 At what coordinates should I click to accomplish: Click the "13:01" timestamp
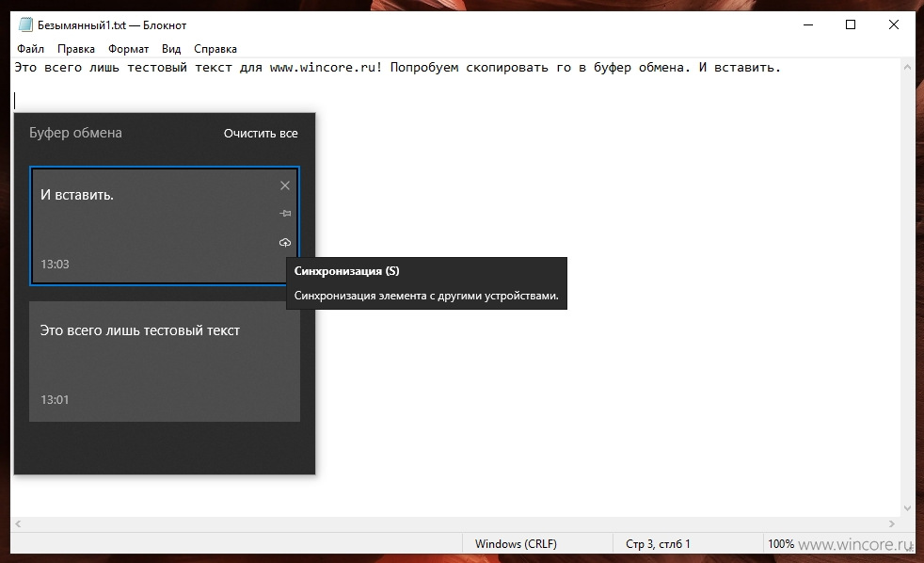(x=55, y=400)
